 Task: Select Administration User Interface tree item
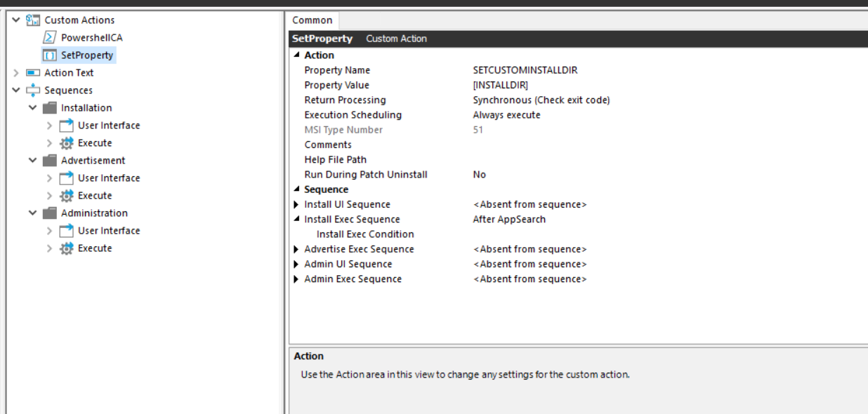(x=109, y=231)
